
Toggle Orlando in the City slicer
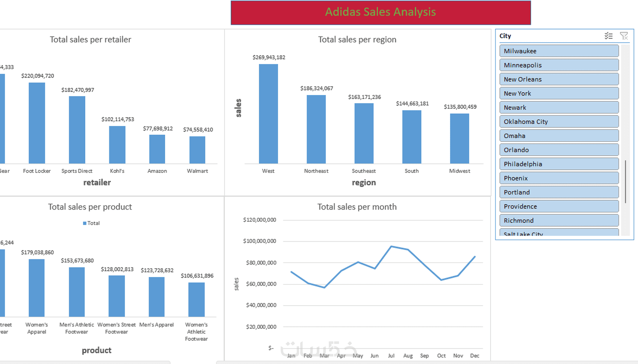[x=559, y=149]
